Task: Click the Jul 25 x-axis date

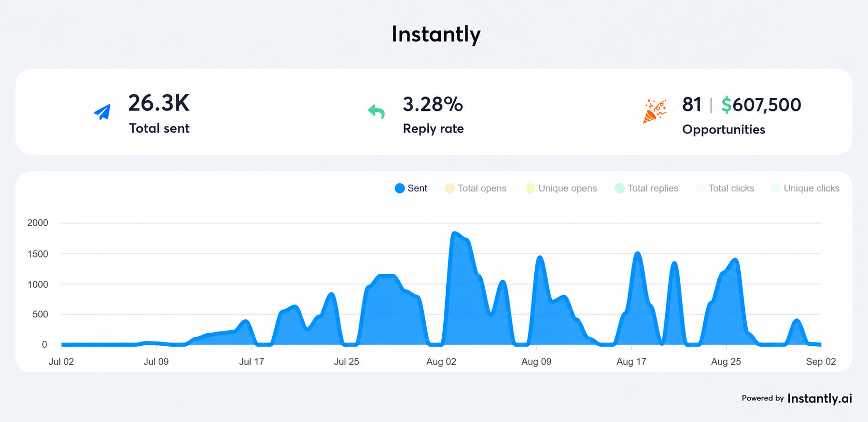Action: [x=347, y=362]
